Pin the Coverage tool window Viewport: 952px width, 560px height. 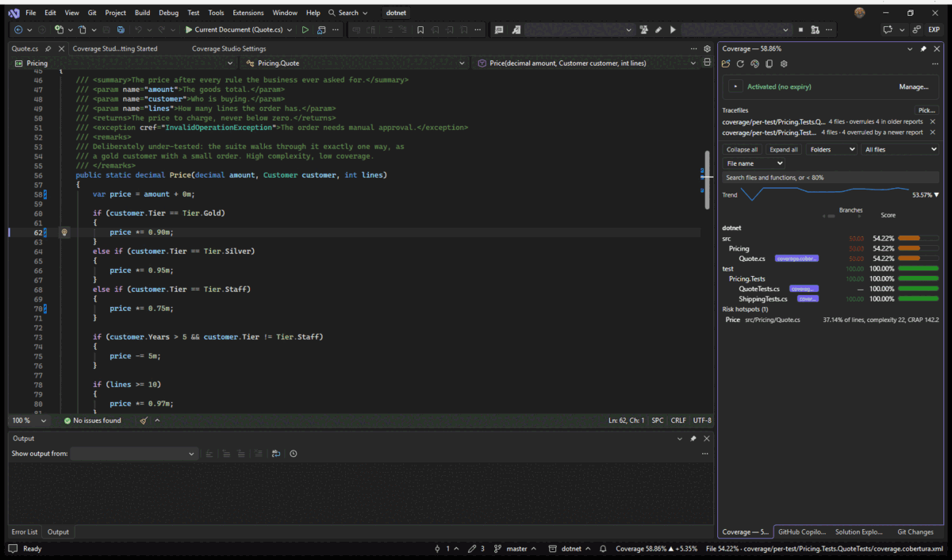(x=923, y=48)
